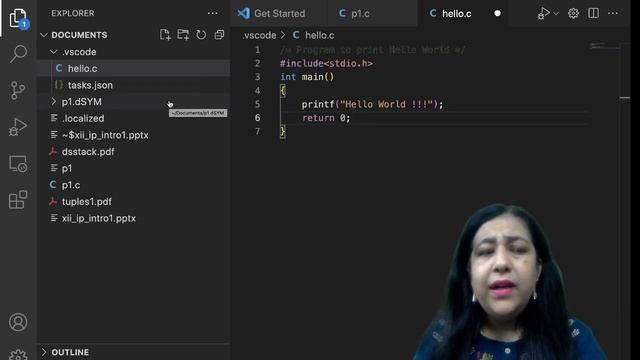Open editor more actions ellipsis

pos(613,13)
